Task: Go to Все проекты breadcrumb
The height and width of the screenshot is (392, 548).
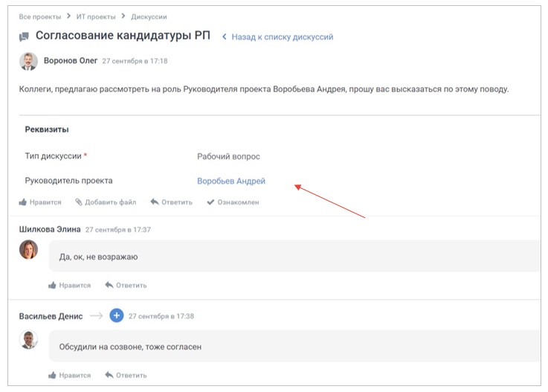Action: [39, 16]
